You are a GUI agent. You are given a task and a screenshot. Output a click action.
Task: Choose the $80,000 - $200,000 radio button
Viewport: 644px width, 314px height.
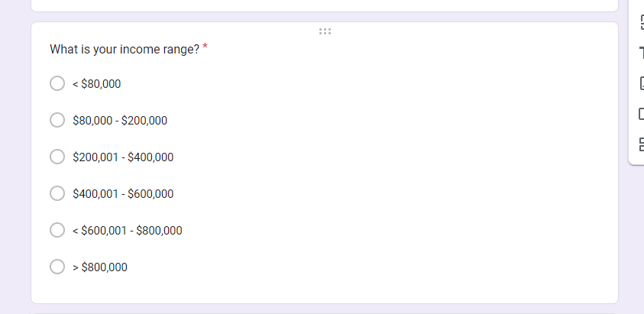(x=57, y=120)
